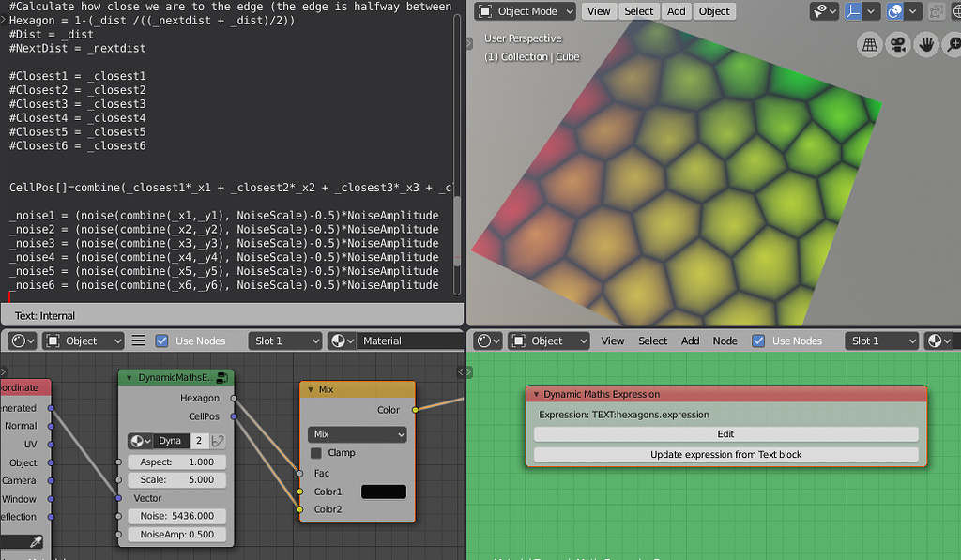This screenshot has height=560, width=961.
Task: Open the overlays options dropdown arrow
Action: click(x=912, y=11)
